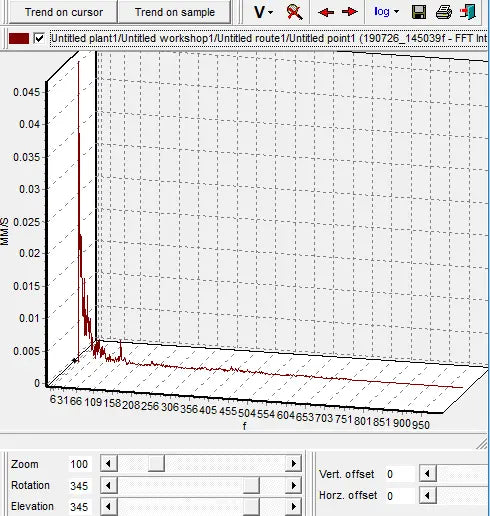Click the Zoom slider left arrow
The height and width of the screenshot is (516, 490).
[109, 463]
